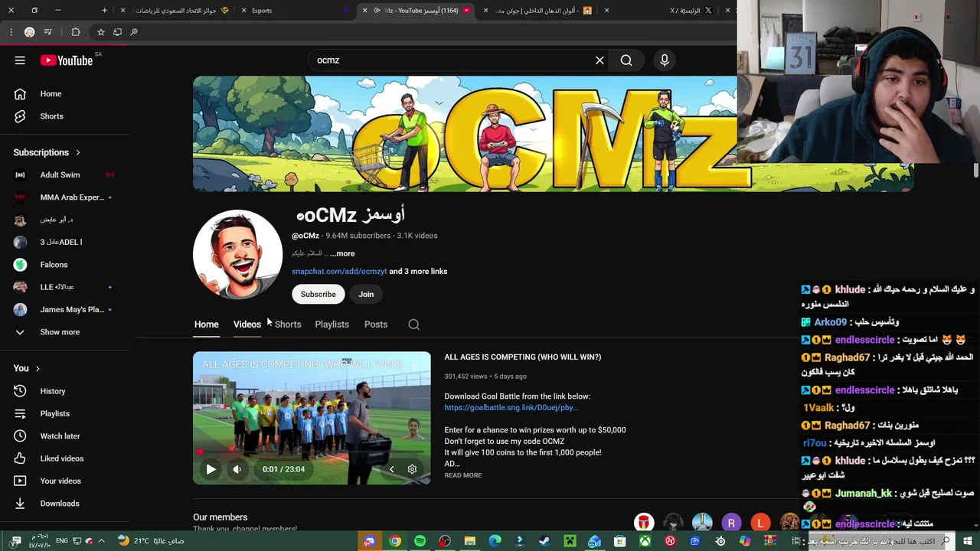Open Xbox app from taskbar
Image resolution: width=980 pixels, height=551 pixels.
[645, 541]
